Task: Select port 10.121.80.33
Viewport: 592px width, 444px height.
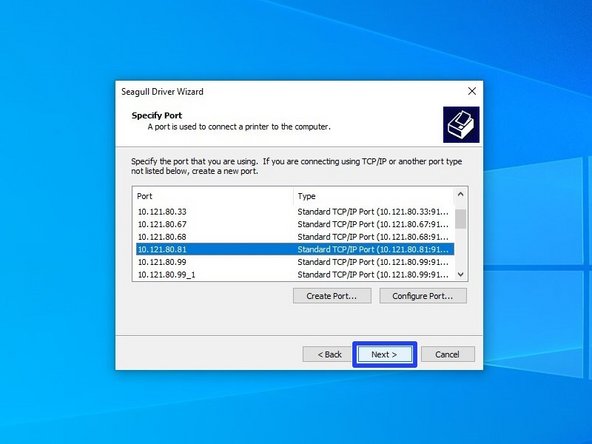Action: (x=295, y=212)
